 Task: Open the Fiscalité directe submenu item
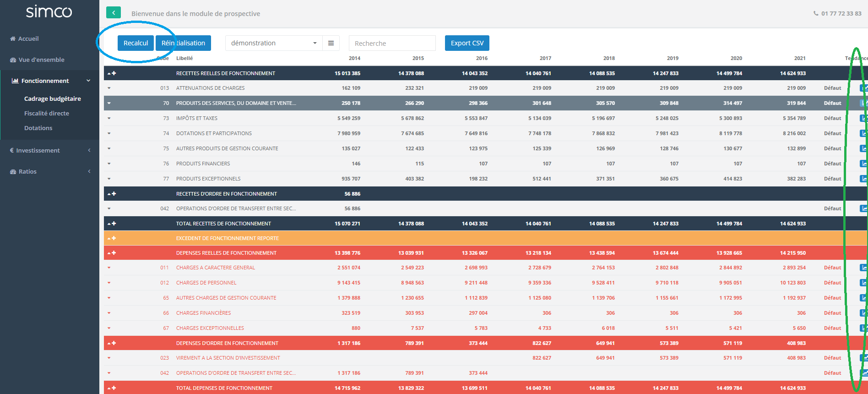click(47, 113)
